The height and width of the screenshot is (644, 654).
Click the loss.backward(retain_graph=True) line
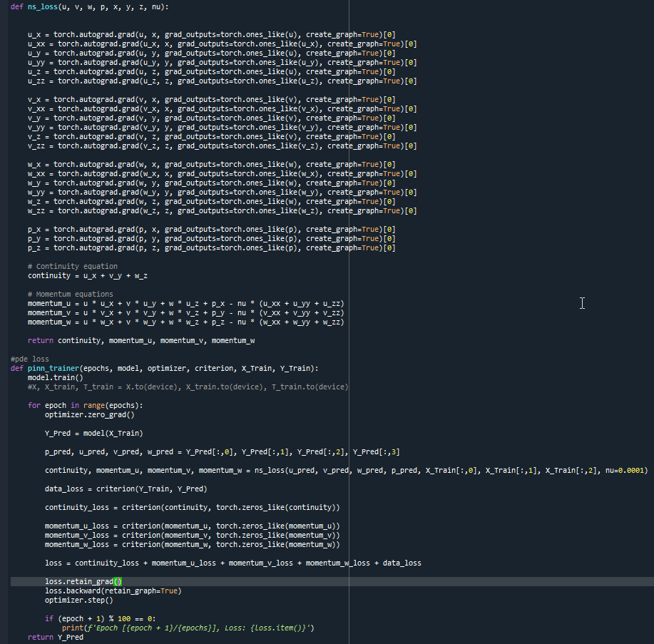(113, 591)
